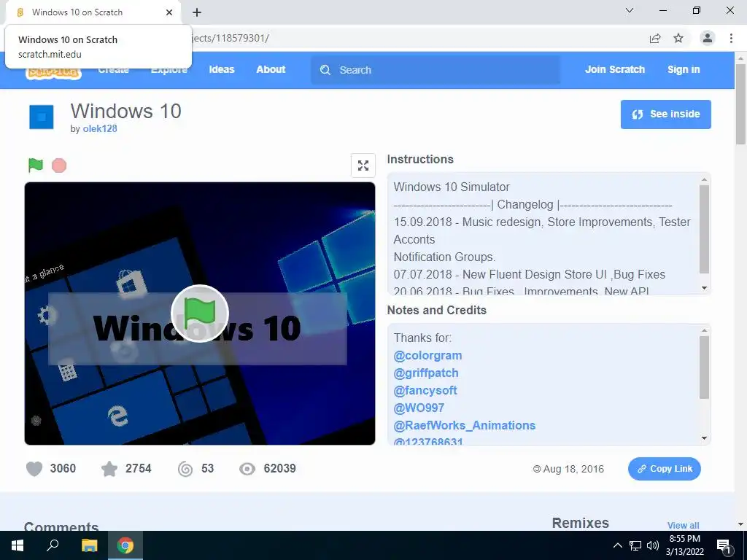Open the @WO997 profile link
Viewport: 747px width, 560px height.
coord(419,408)
